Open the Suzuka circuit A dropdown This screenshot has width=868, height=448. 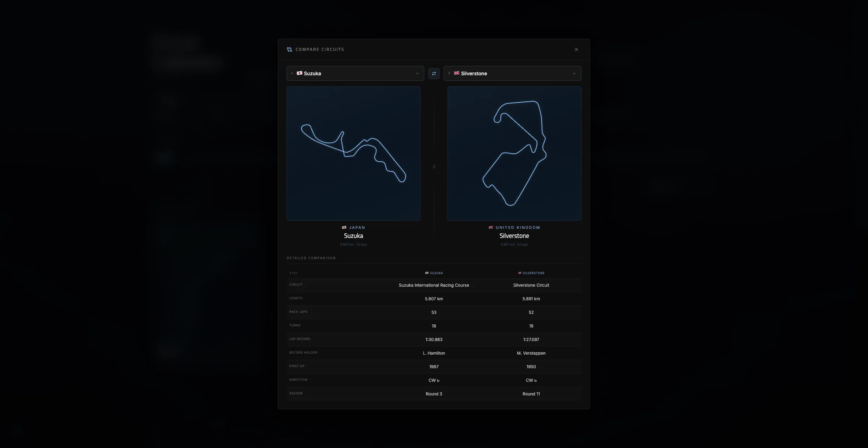(x=355, y=73)
